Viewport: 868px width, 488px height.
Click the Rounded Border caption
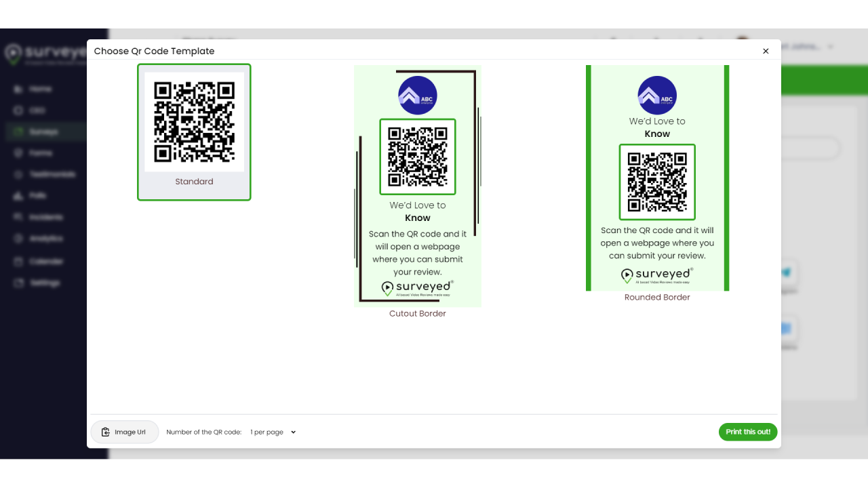[657, 298]
